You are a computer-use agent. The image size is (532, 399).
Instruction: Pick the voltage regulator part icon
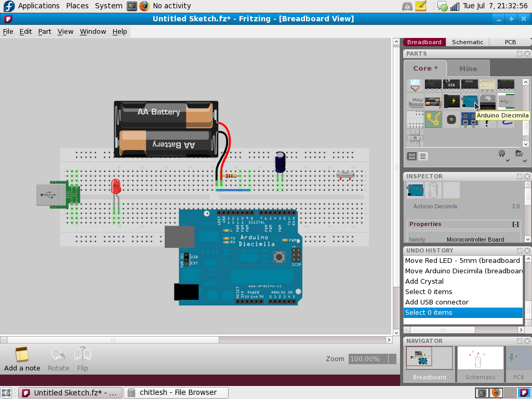tap(487, 101)
